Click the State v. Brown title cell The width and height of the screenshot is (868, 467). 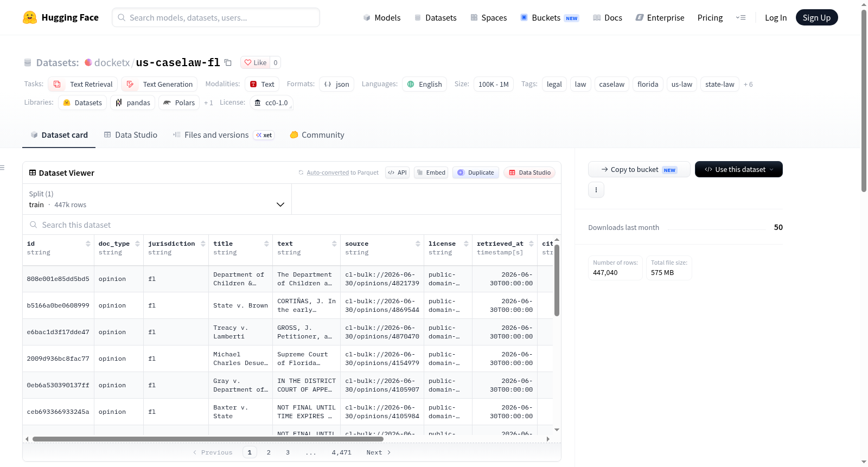(x=240, y=305)
